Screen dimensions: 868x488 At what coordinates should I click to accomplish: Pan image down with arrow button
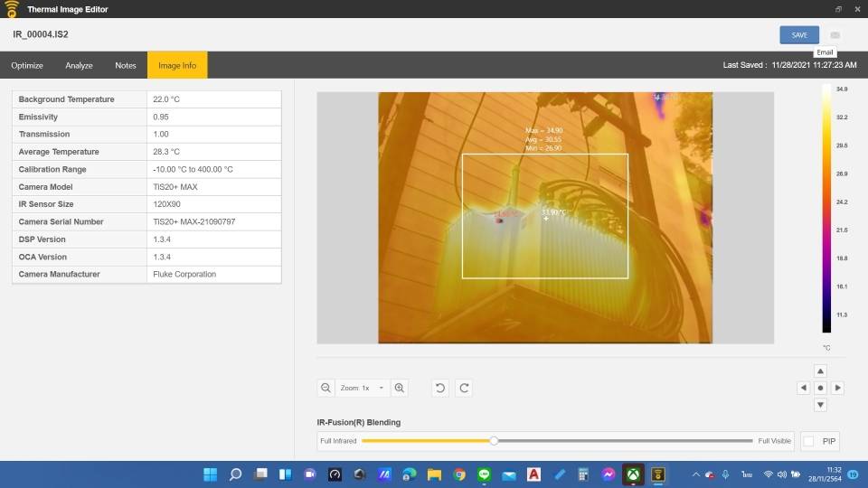click(x=820, y=405)
